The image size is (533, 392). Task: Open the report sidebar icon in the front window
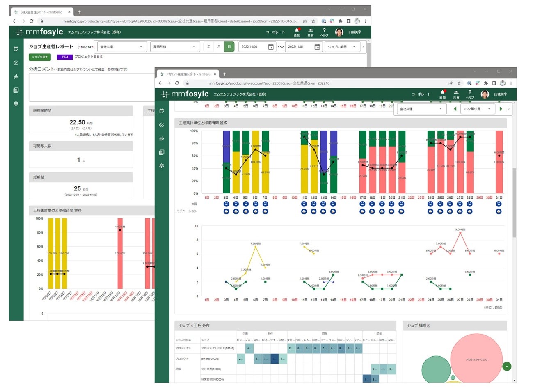162,152
